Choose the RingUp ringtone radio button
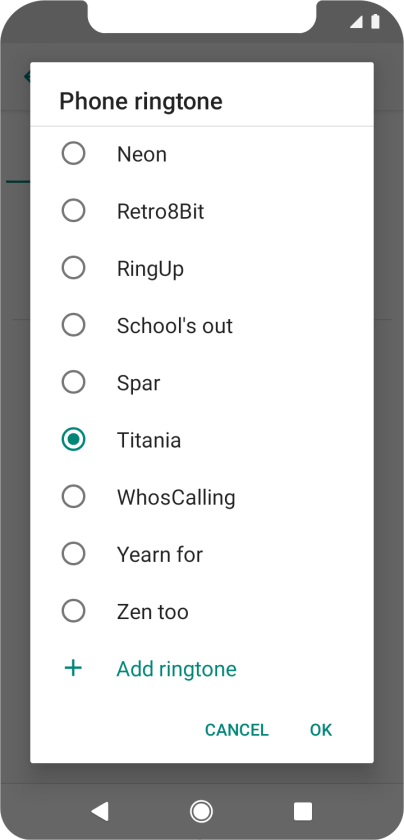The height and width of the screenshot is (840, 404). (73, 268)
